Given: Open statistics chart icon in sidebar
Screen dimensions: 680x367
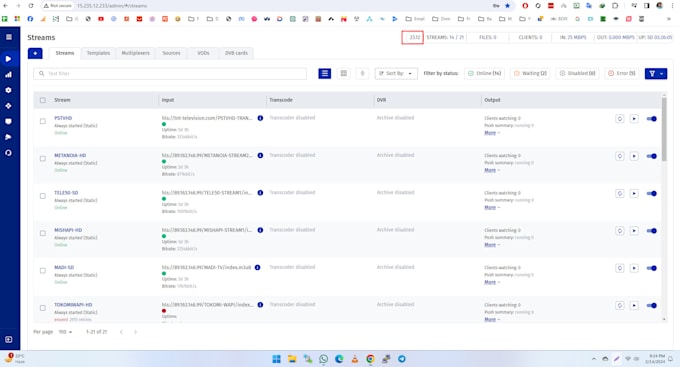Looking at the screenshot, I should pyautogui.click(x=8, y=75).
